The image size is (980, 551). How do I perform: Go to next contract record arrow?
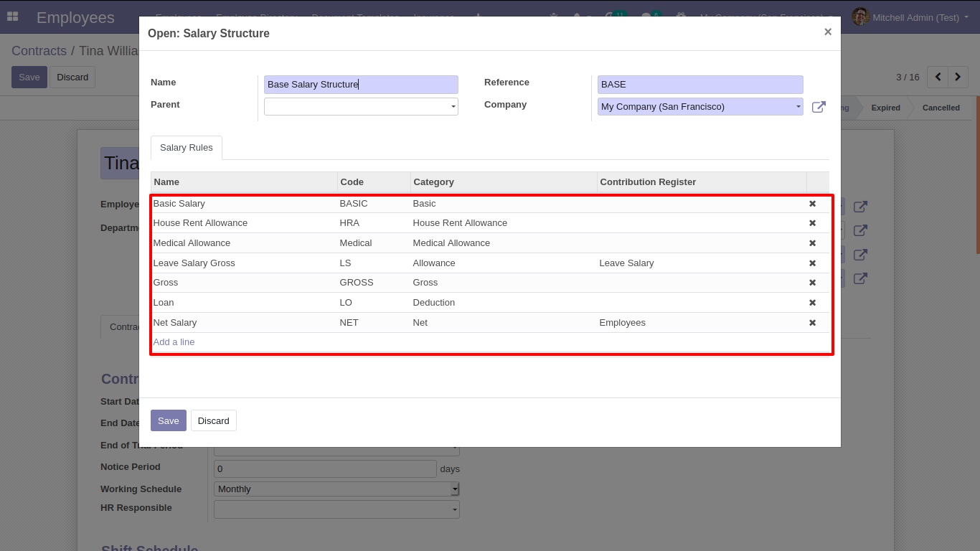point(958,77)
